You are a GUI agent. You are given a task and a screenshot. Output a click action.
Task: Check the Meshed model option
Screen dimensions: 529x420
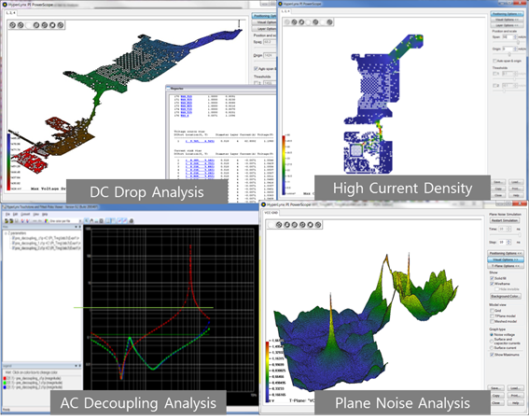click(x=492, y=321)
